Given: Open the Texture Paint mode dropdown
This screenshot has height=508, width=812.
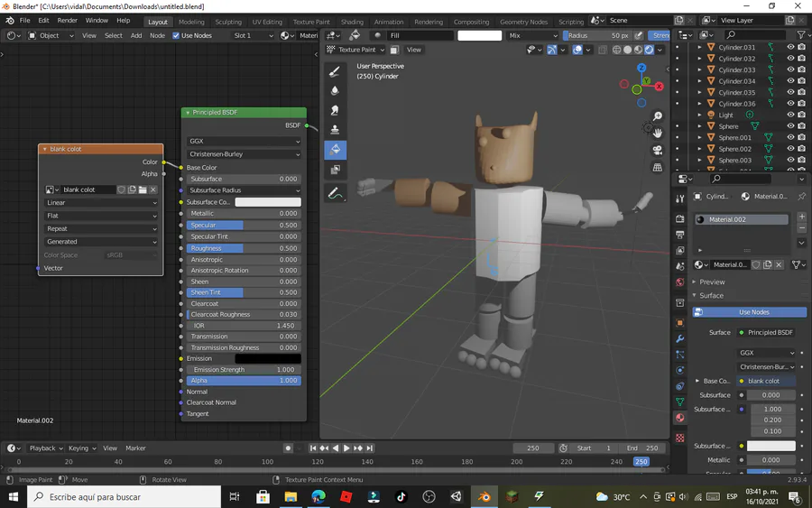Looking at the screenshot, I should pyautogui.click(x=355, y=50).
